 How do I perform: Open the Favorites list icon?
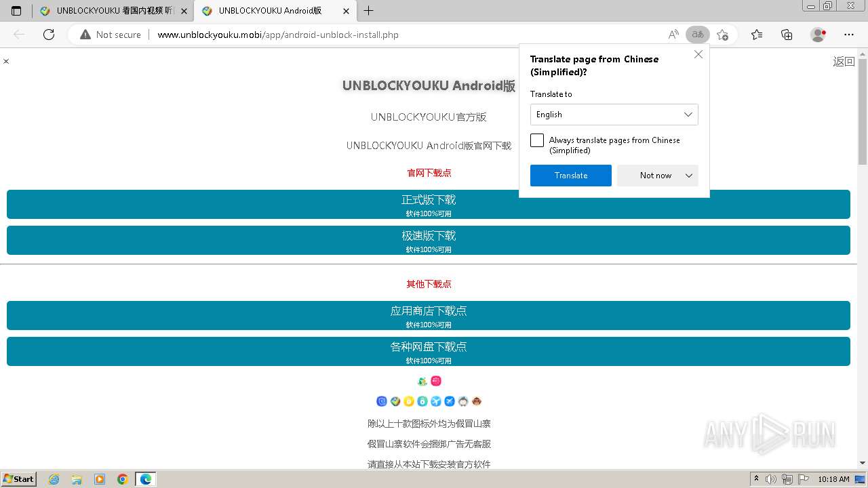click(757, 35)
